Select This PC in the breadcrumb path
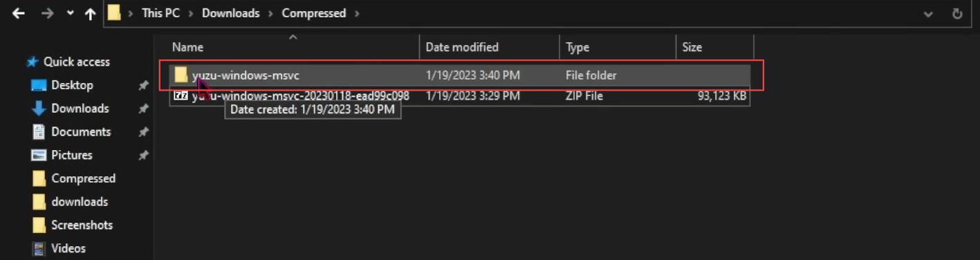Image resolution: width=980 pixels, height=260 pixels. coord(160,13)
